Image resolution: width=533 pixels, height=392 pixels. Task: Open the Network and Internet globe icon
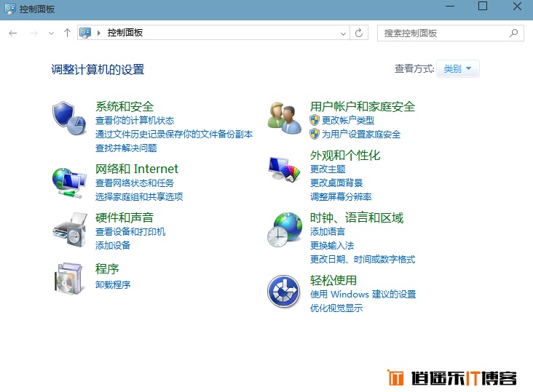point(69,183)
